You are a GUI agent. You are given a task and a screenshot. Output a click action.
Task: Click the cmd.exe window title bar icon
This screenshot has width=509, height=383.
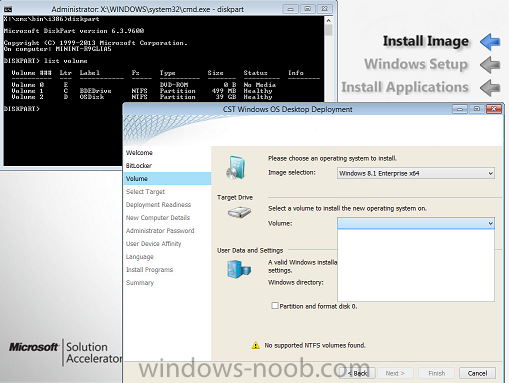pos(8,9)
